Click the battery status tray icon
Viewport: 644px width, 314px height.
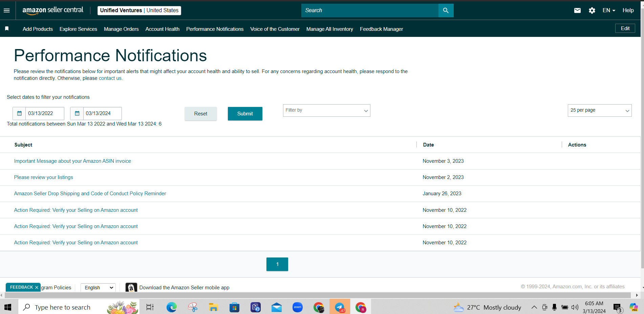tap(565, 307)
